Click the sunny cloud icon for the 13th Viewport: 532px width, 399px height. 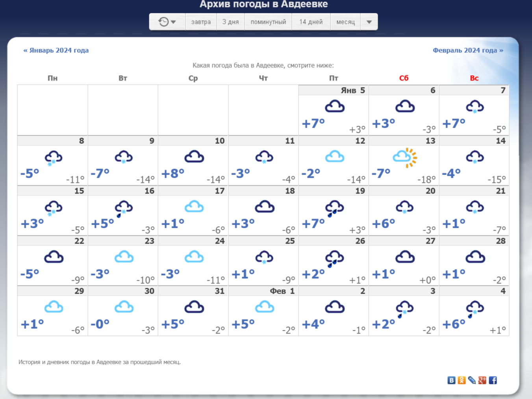(405, 158)
